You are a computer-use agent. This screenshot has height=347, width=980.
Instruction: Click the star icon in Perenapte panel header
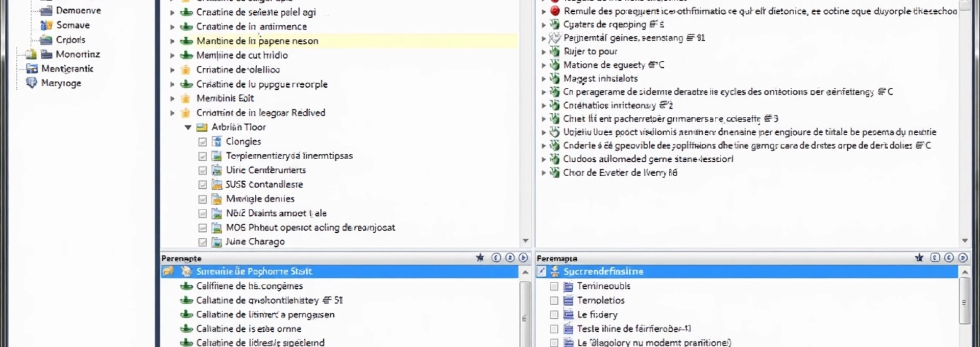coord(480,258)
